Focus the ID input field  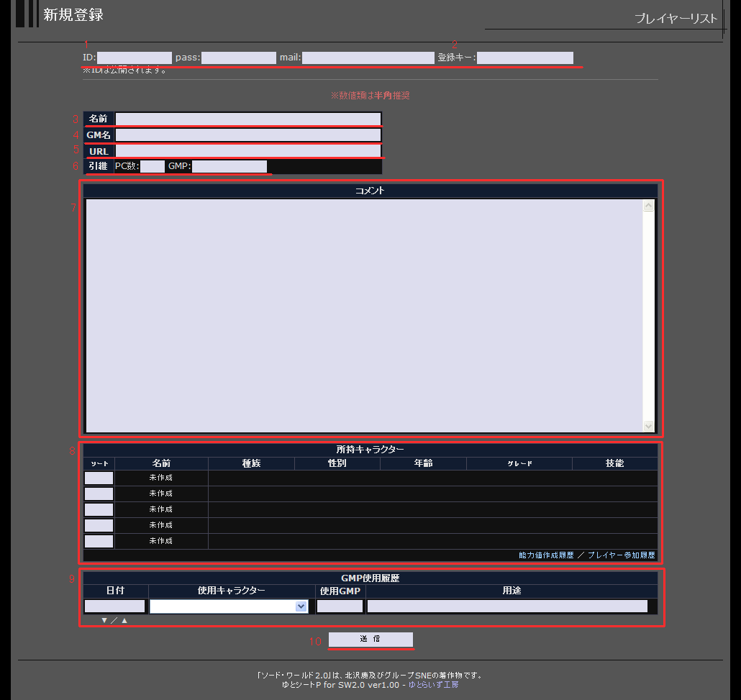point(135,58)
